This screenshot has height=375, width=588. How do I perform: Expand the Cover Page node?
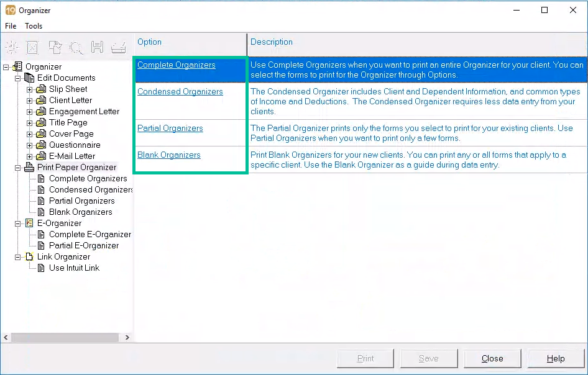pyautogui.click(x=30, y=134)
